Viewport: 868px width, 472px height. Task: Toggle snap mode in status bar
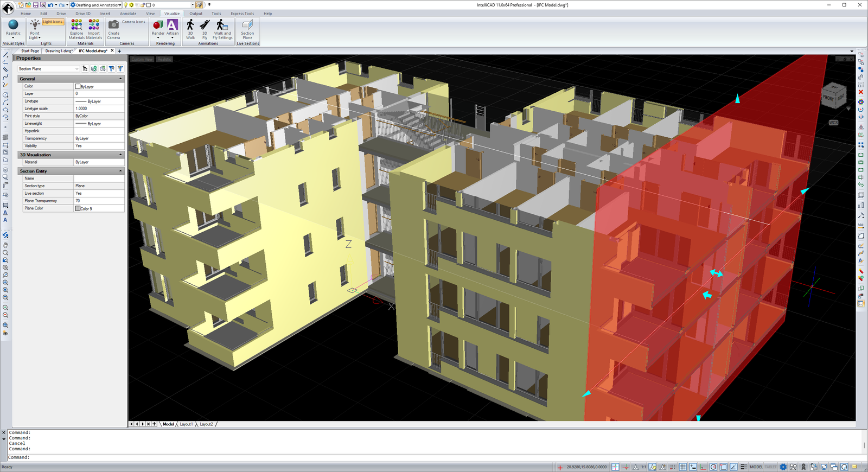point(673,467)
